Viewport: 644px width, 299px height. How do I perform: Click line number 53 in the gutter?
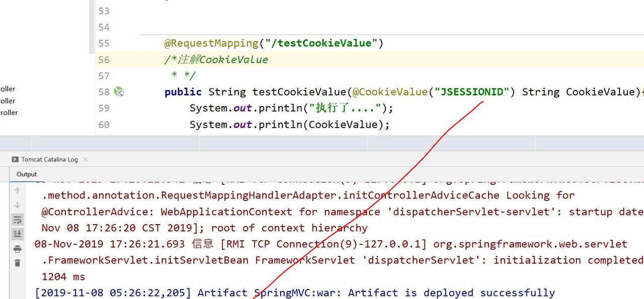coord(104,11)
